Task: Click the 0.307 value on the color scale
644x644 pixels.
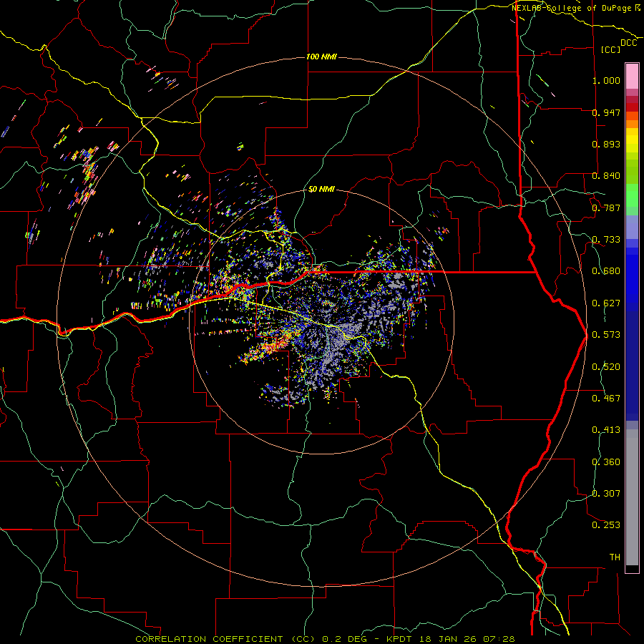Action: (x=606, y=494)
